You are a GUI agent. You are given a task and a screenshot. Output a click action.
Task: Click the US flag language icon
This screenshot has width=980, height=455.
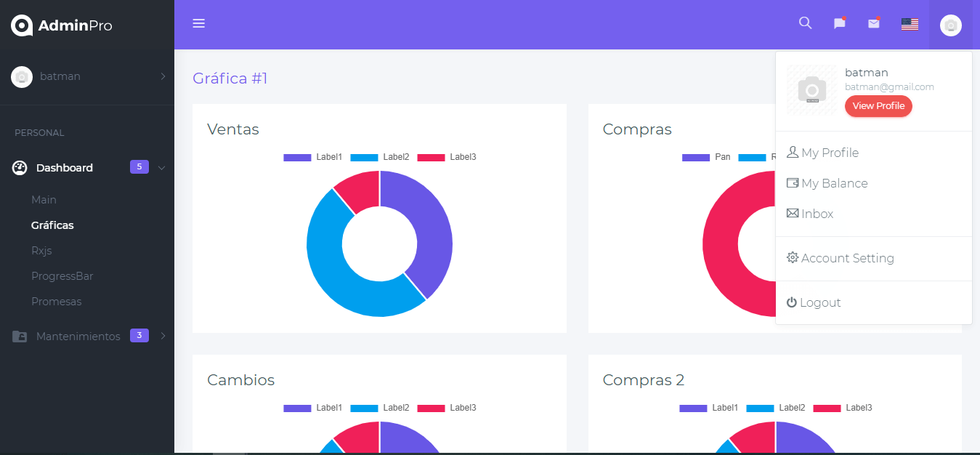910,24
